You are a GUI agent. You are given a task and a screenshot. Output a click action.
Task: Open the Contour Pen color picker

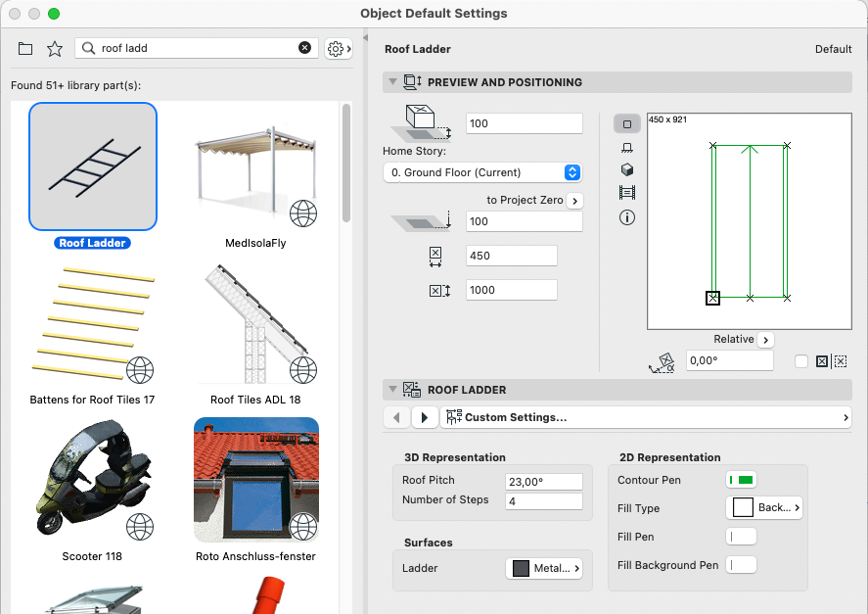click(741, 480)
